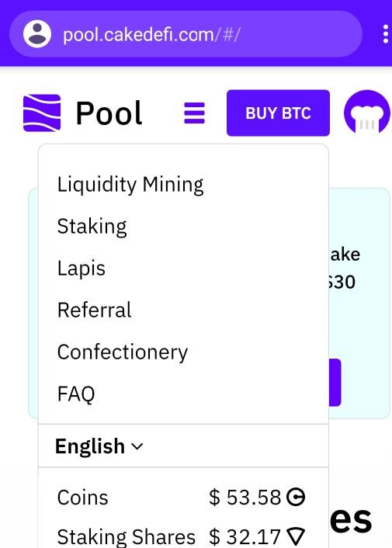Select the Coins balance row

[183, 497]
